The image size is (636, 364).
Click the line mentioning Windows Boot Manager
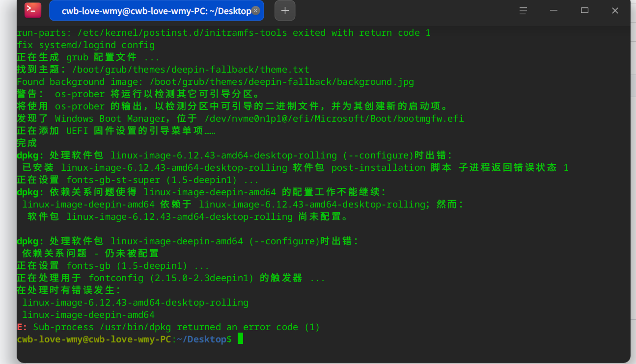(240, 119)
